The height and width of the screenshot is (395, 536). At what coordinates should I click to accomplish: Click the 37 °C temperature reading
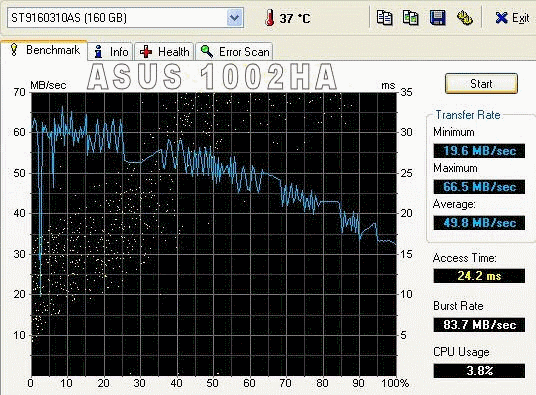click(x=295, y=18)
